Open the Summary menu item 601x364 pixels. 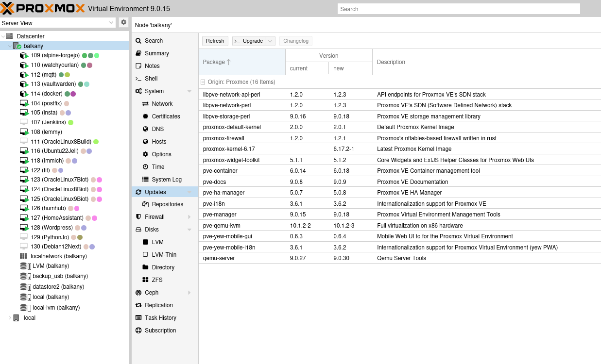click(156, 53)
